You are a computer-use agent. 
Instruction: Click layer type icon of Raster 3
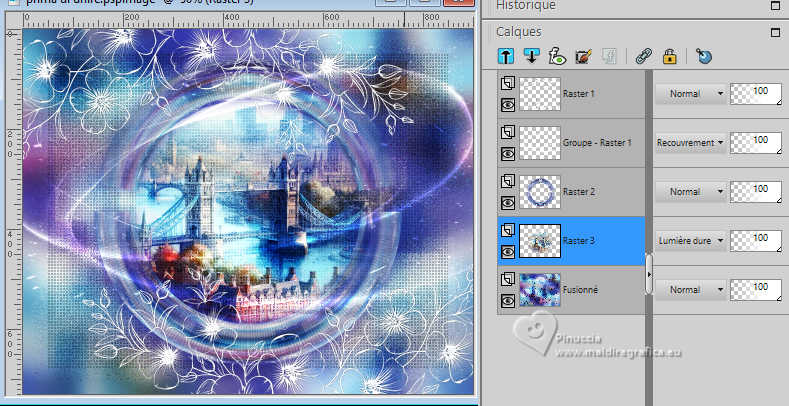pyautogui.click(x=508, y=230)
